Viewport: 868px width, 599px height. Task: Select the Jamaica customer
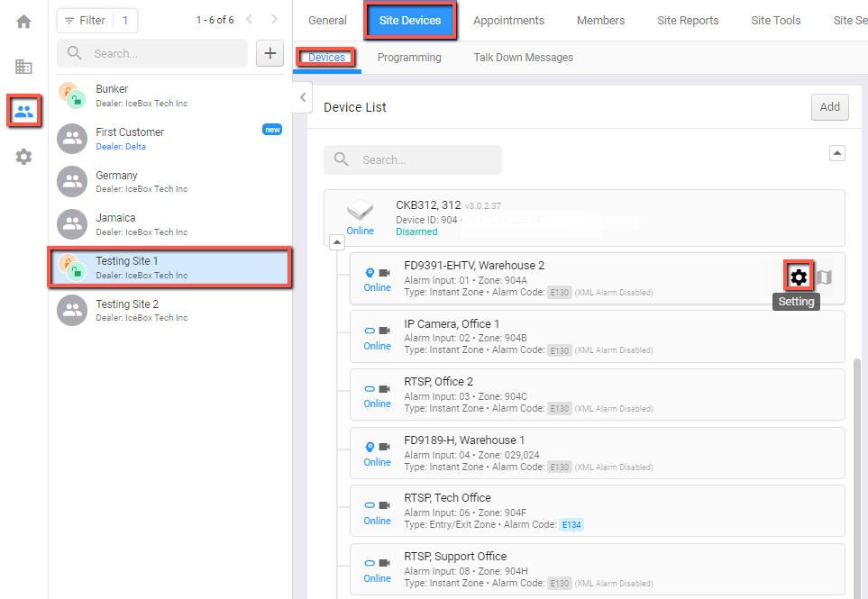tap(170, 224)
